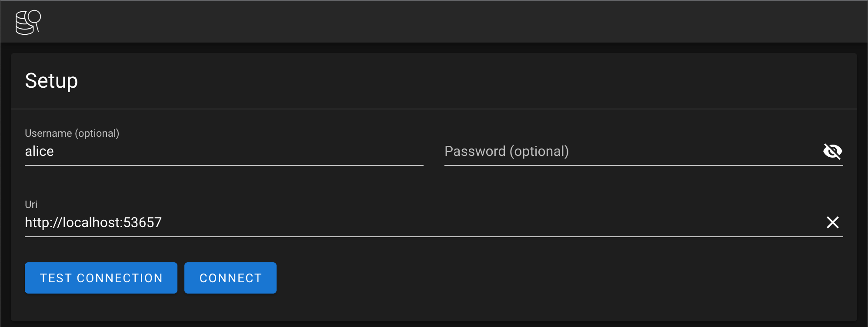Click the blank area of the Username field
Viewport: 868px width, 327px height.
click(261, 151)
